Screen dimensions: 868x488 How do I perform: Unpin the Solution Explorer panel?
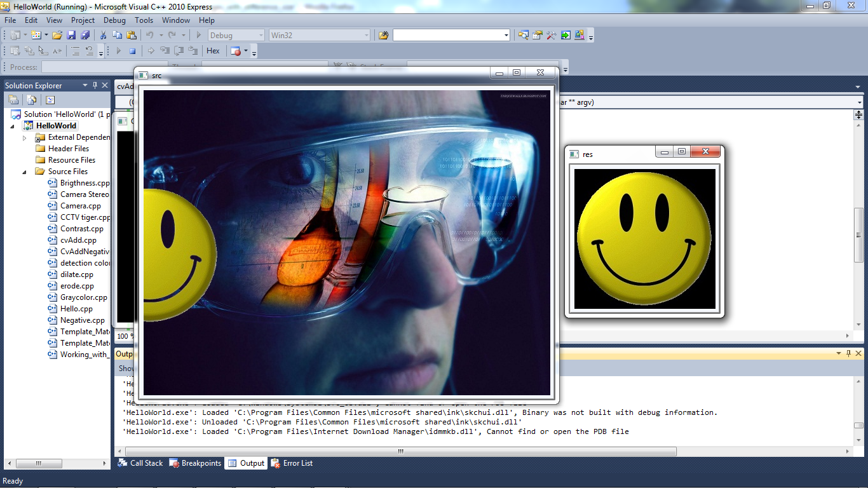[x=95, y=85]
